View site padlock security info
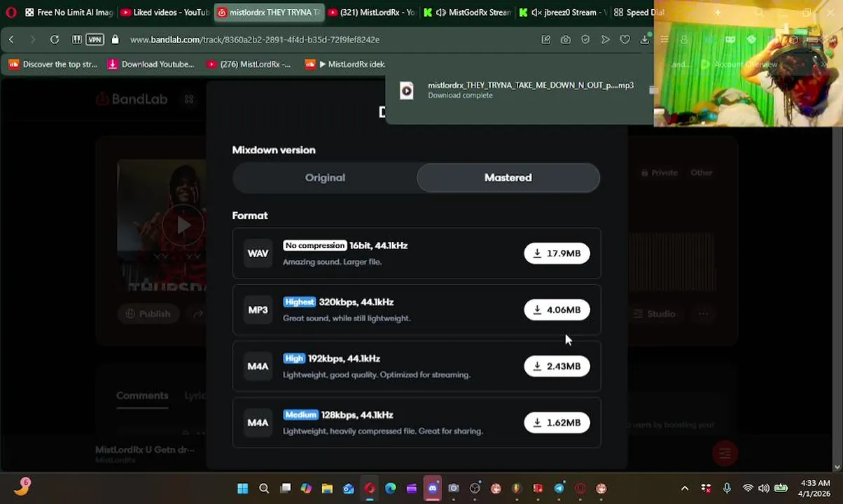The width and height of the screenshot is (843, 504). (115, 40)
